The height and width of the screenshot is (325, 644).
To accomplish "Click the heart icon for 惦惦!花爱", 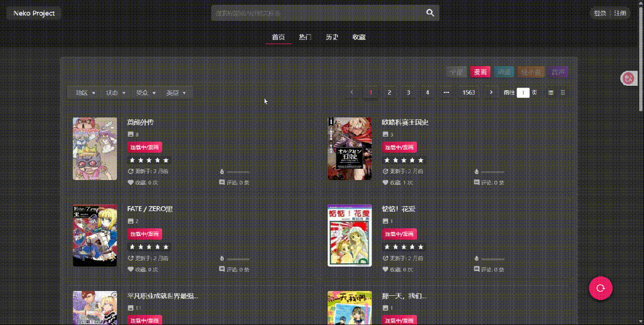I will point(385,270).
